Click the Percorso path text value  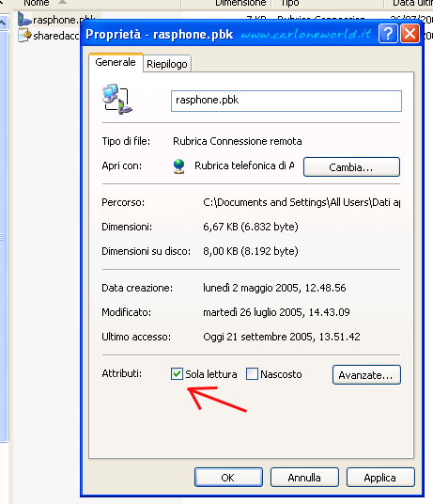[302, 202]
